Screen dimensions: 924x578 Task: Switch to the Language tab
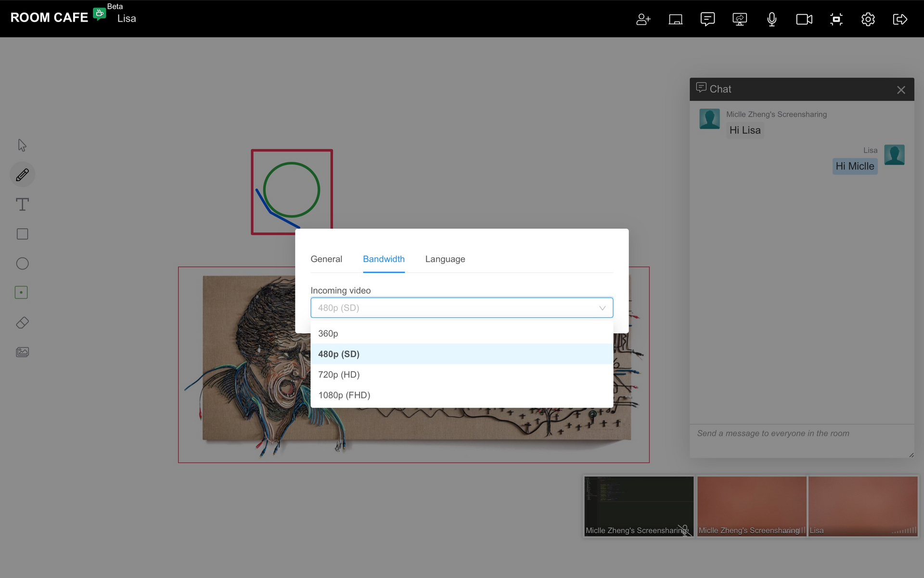point(445,259)
